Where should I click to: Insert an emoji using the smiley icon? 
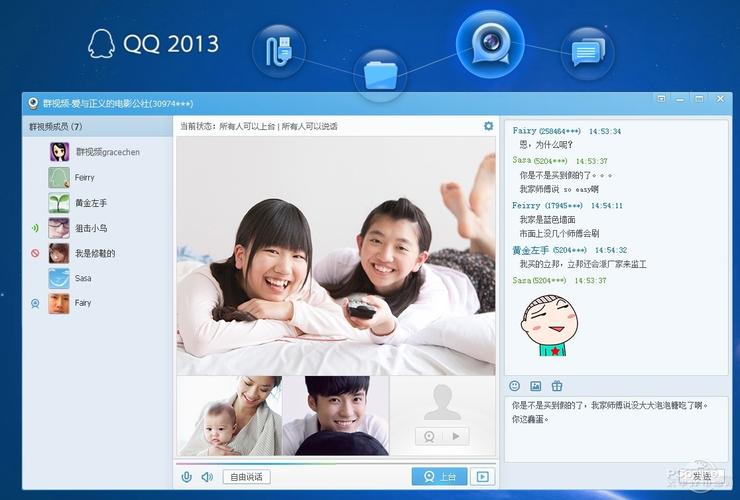[515, 386]
